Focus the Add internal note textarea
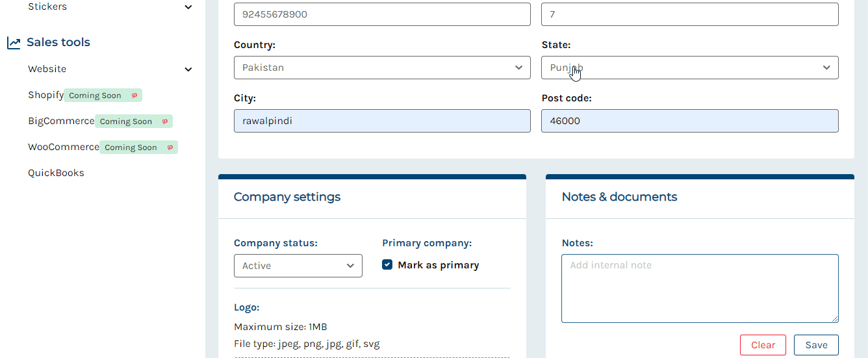This screenshot has height=358, width=868. [x=700, y=288]
